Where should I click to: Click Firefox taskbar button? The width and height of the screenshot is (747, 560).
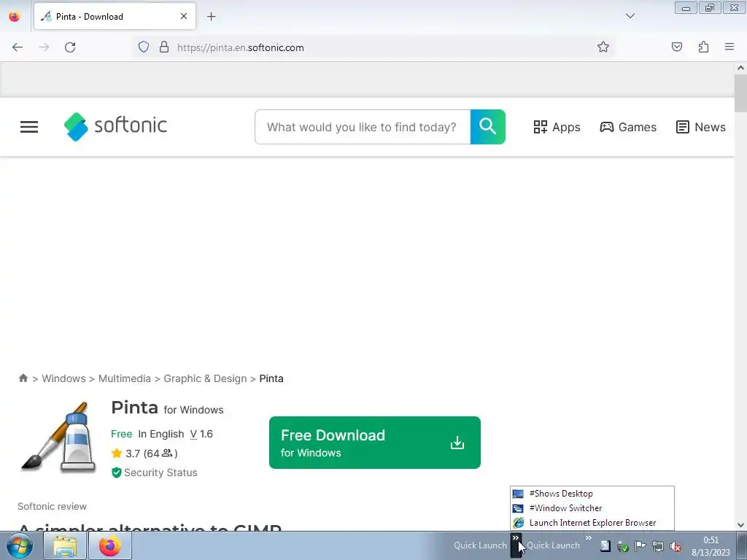(x=109, y=546)
